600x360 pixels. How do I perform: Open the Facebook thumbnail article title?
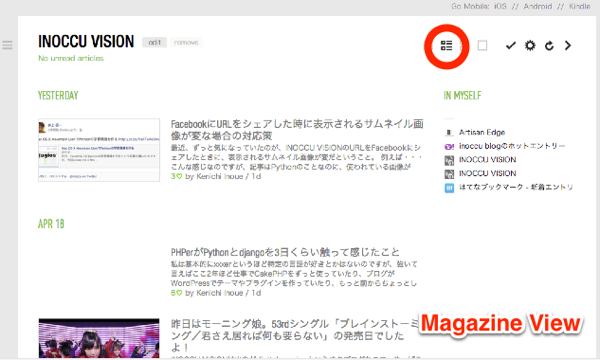pyautogui.click(x=297, y=130)
